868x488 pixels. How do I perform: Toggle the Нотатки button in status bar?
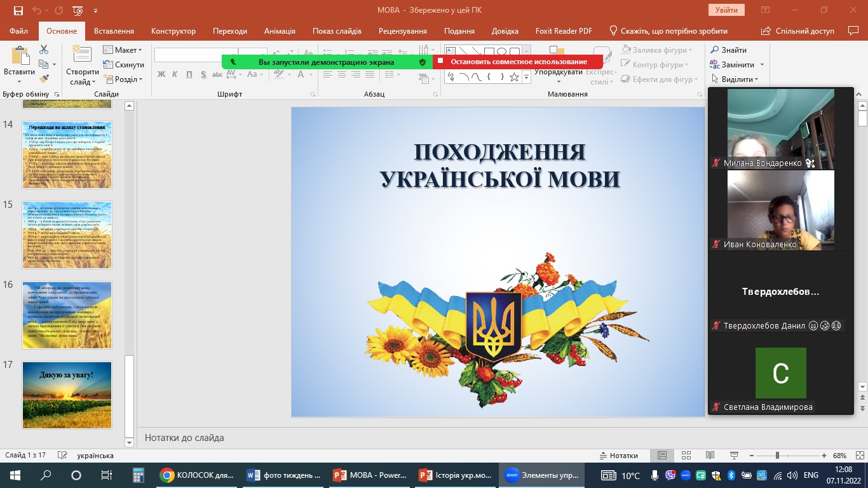click(x=619, y=456)
